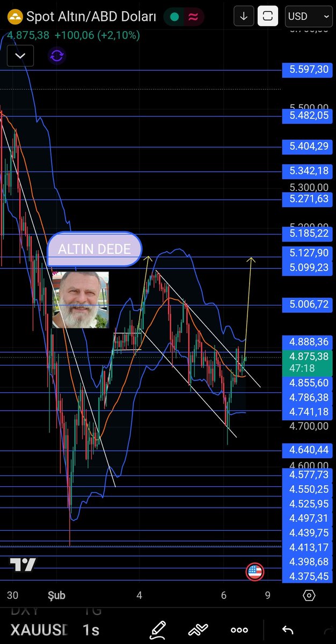Image resolution: width=336 pixels, height=644 pixels.
Task: Select the 5.482,05 price level label
Action: 309,115
